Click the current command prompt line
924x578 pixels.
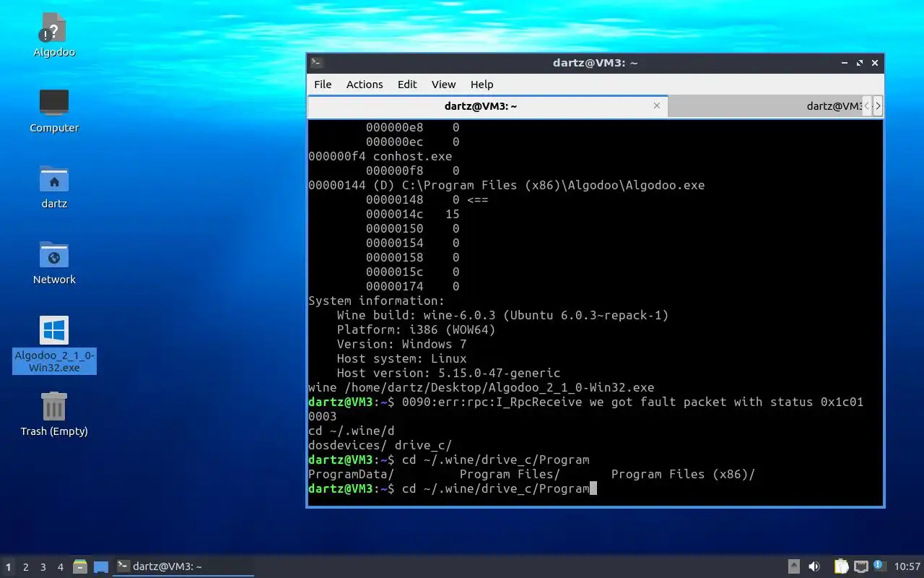click(452, 488)
